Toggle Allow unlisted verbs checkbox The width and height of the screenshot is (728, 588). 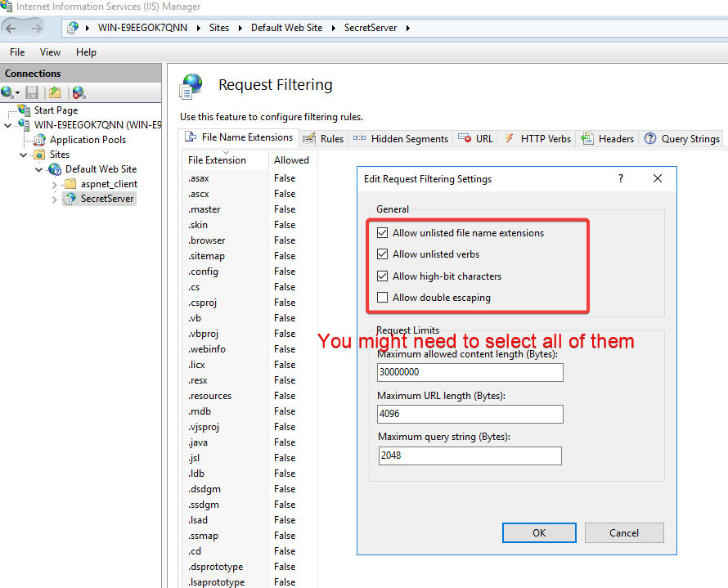tap(382, 254)
